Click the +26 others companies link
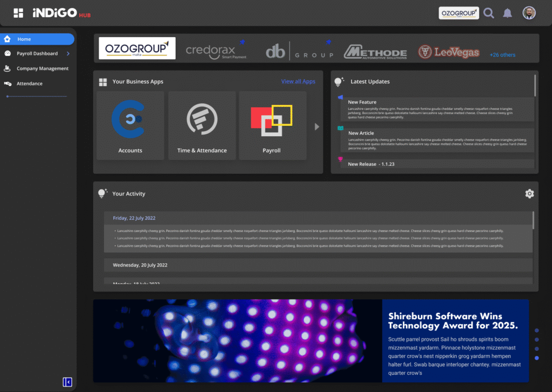Viewport: 552px width, 392px height. [x=502, y=55]
